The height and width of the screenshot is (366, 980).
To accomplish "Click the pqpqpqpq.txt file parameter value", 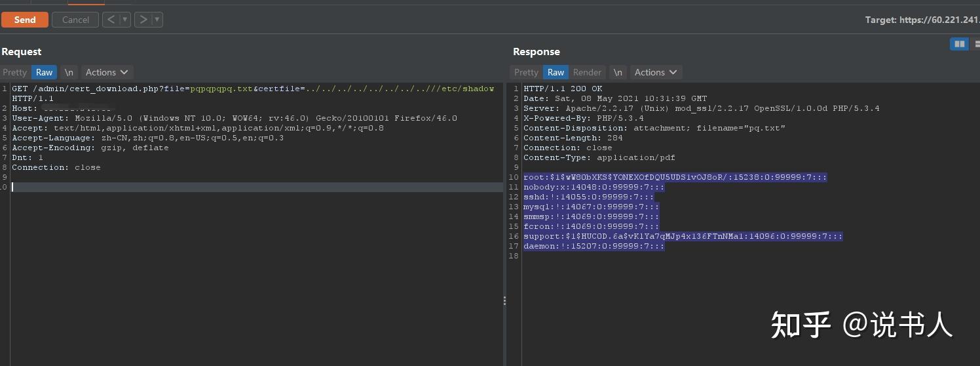I will pos(221,89).
